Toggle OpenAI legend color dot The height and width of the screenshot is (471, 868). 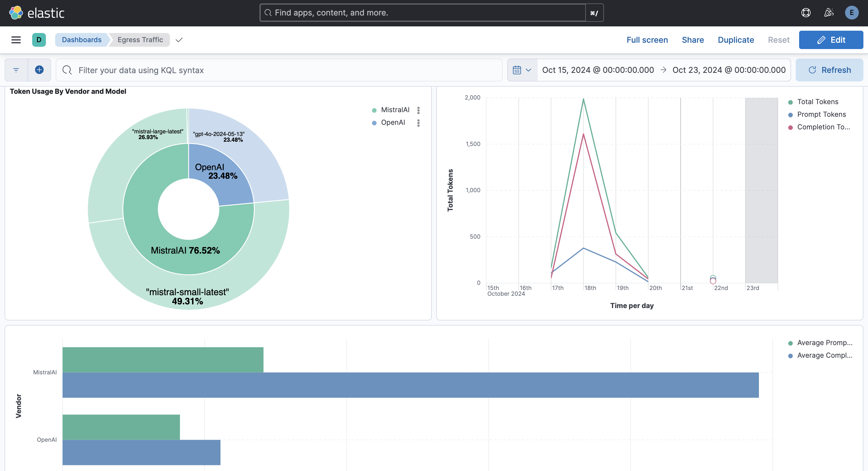tap(374, 123)
